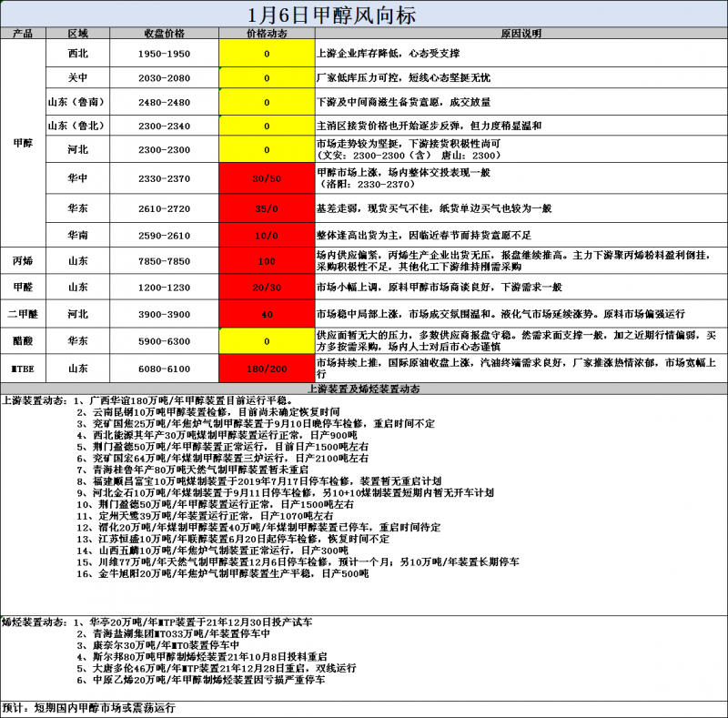Select the '华中' region cell
This screenshot has height=718, width=728.
click(x=77, y=177)
